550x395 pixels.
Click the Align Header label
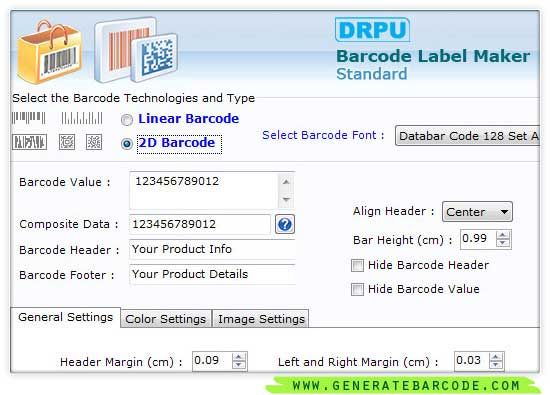pyautogui.click(x=394, y=211)
